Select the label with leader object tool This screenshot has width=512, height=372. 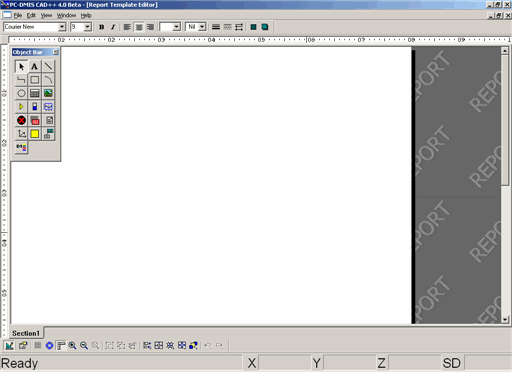pos(48,134)
